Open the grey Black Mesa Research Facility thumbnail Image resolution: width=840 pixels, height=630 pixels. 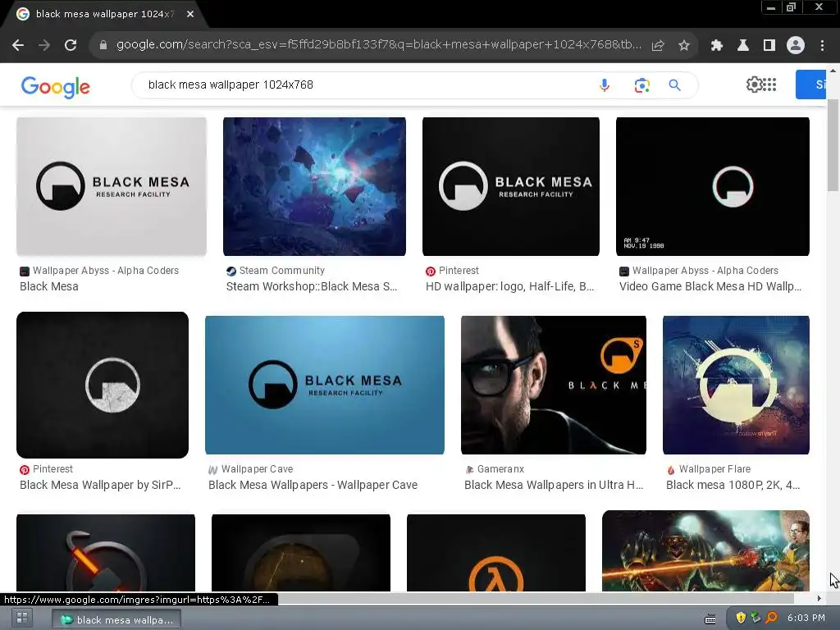pos(112,186)
